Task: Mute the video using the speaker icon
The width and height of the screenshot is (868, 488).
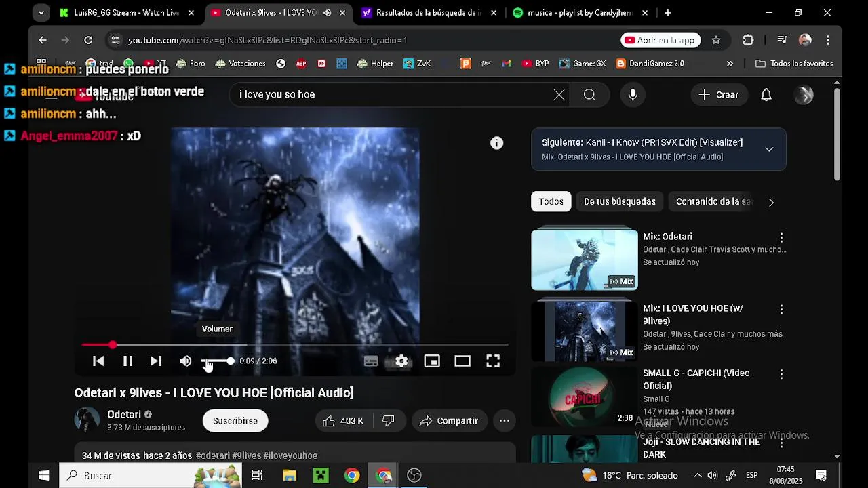Action: [x=185, y=361]
